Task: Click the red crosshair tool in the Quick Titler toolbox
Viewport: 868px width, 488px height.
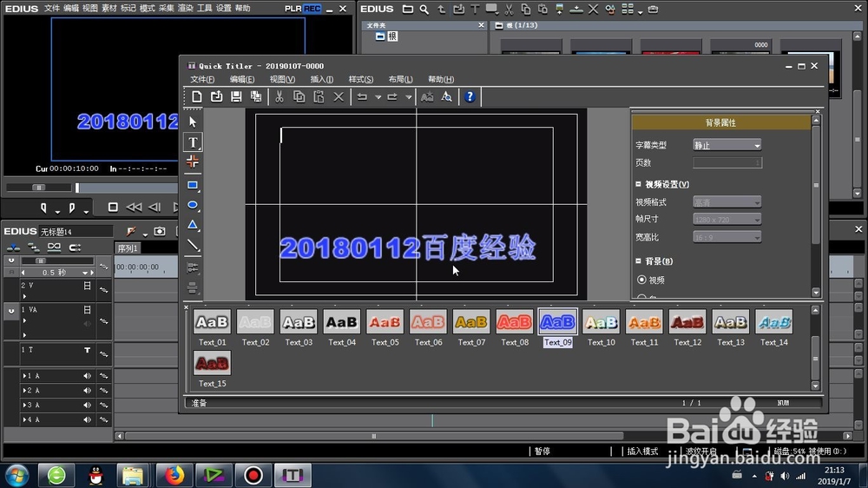Action: tap(193, 162)
